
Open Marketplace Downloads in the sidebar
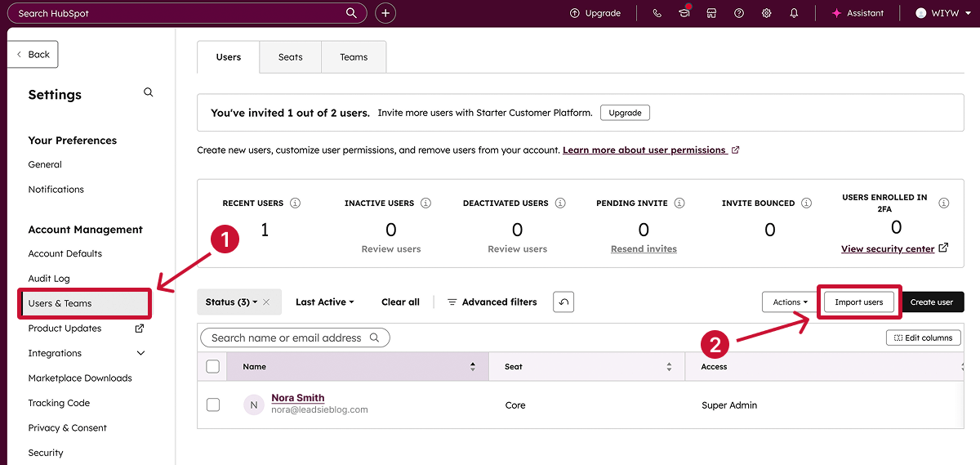click(x=80, y=378)
